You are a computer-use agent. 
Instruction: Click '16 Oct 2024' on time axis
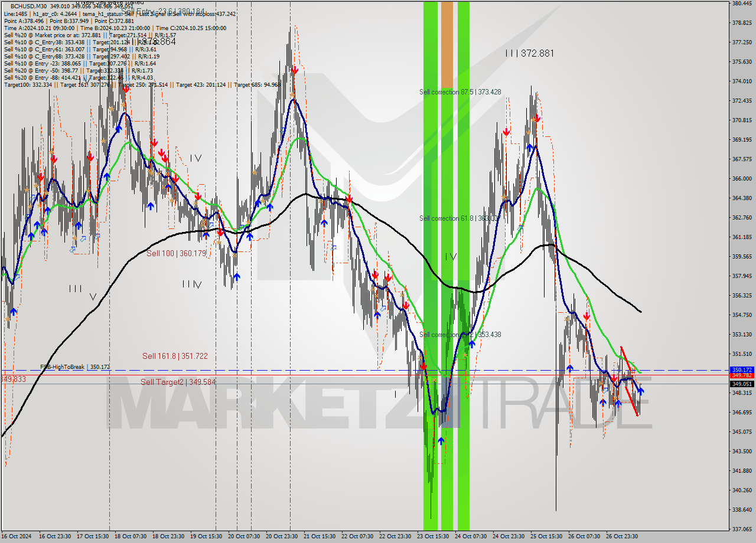pyautogui.click(x=16, y=537)
